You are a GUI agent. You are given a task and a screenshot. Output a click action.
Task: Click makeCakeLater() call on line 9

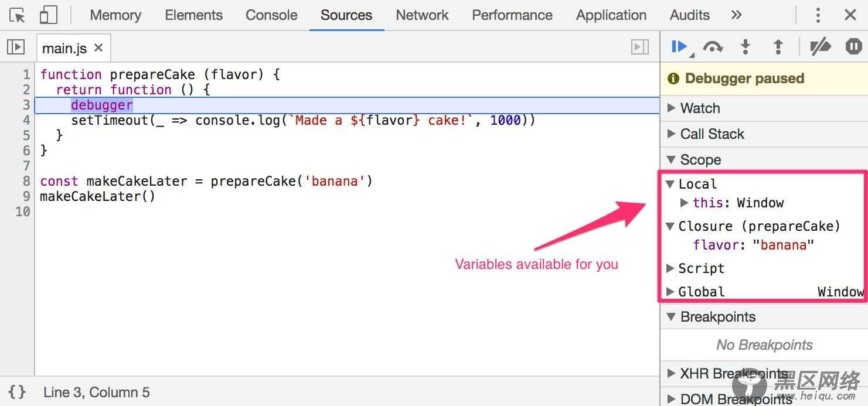[x=98, y=196]
